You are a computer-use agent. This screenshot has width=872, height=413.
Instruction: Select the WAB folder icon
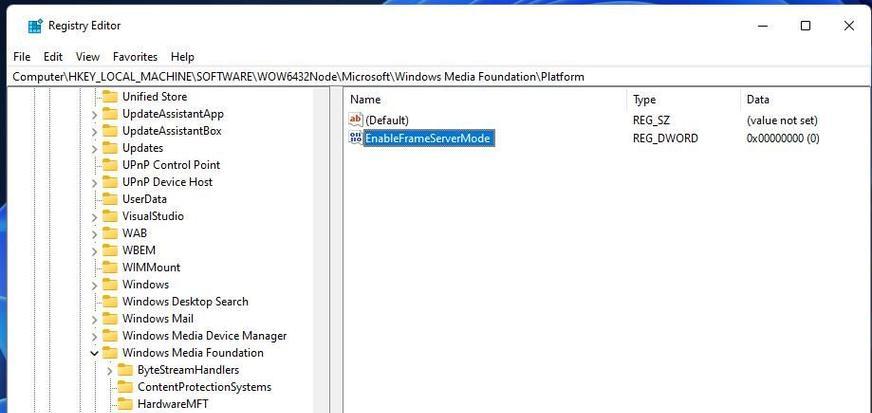coord(110,233)
